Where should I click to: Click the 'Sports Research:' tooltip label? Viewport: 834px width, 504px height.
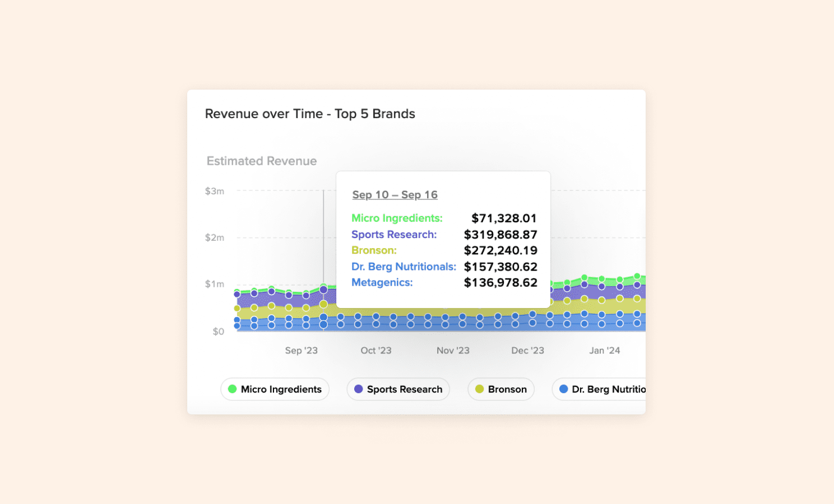coord(394,235)
